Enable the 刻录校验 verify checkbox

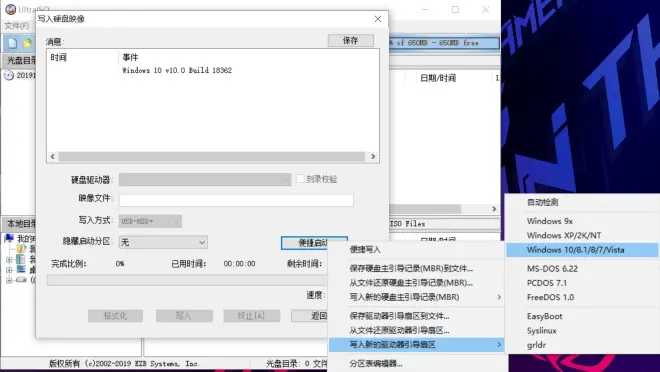click(x=300, y=179)
